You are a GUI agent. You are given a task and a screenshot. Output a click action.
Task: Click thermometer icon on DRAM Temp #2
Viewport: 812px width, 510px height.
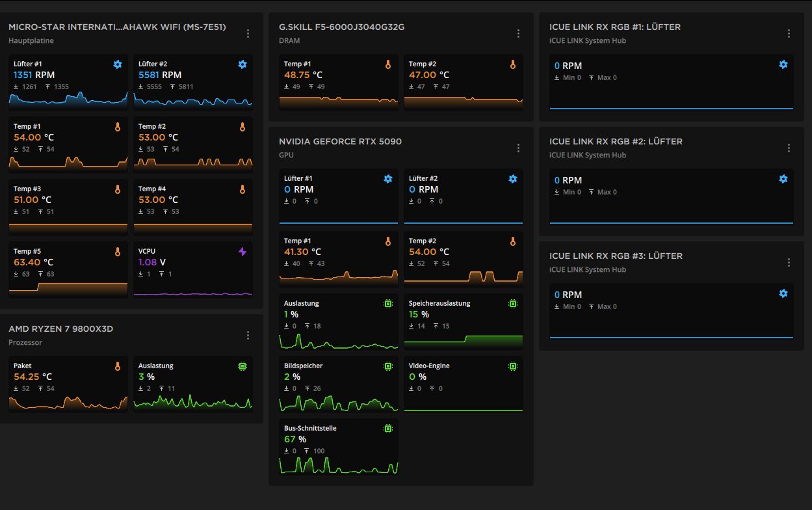point(513,64)
